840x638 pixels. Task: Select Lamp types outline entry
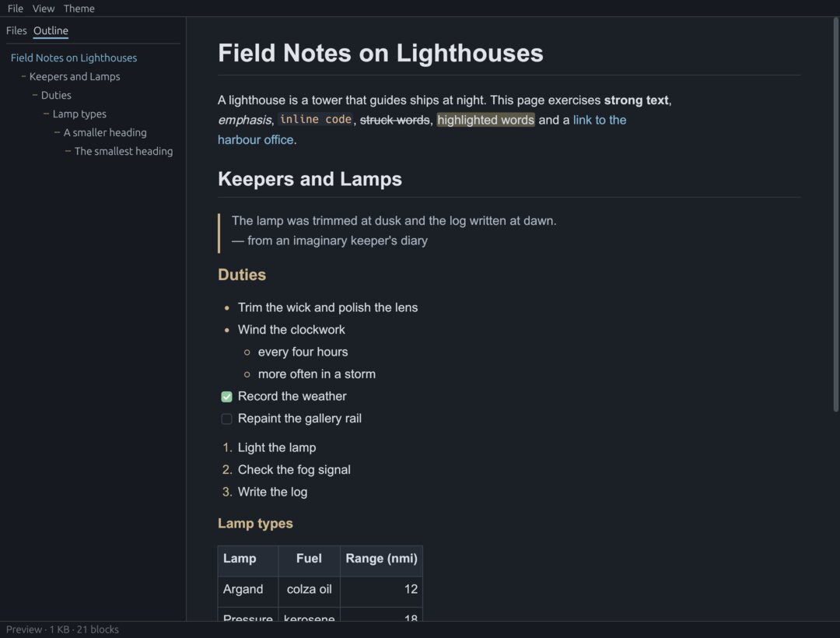[x=79, y=114]
